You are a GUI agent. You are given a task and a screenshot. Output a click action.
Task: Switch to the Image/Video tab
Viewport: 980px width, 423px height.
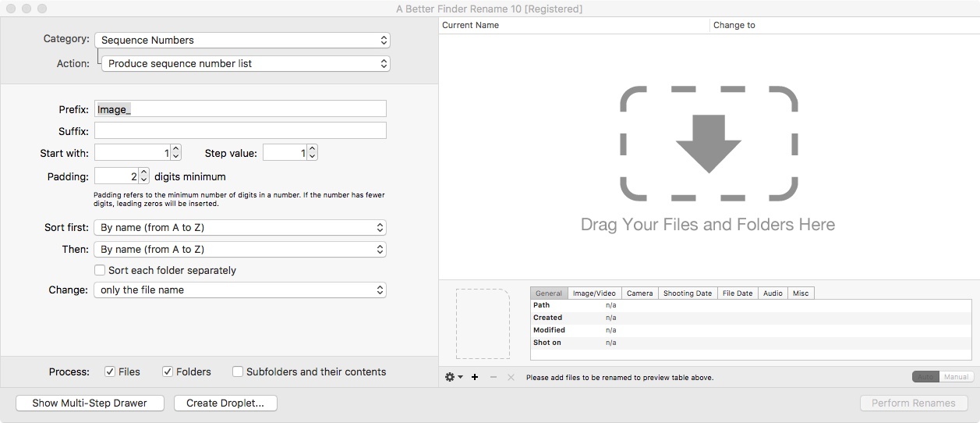pos(594,293)
